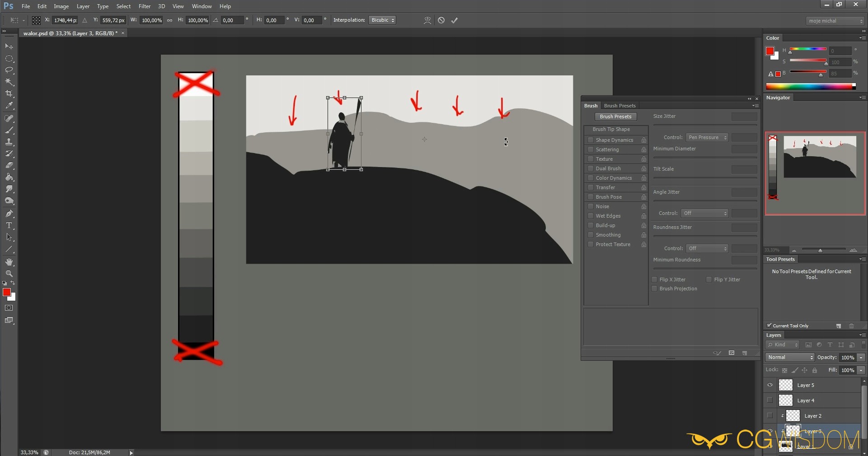Screen dimensions: 868x456
Task: Switch to the Brush Presets tab
Action: tap(619, 106)
